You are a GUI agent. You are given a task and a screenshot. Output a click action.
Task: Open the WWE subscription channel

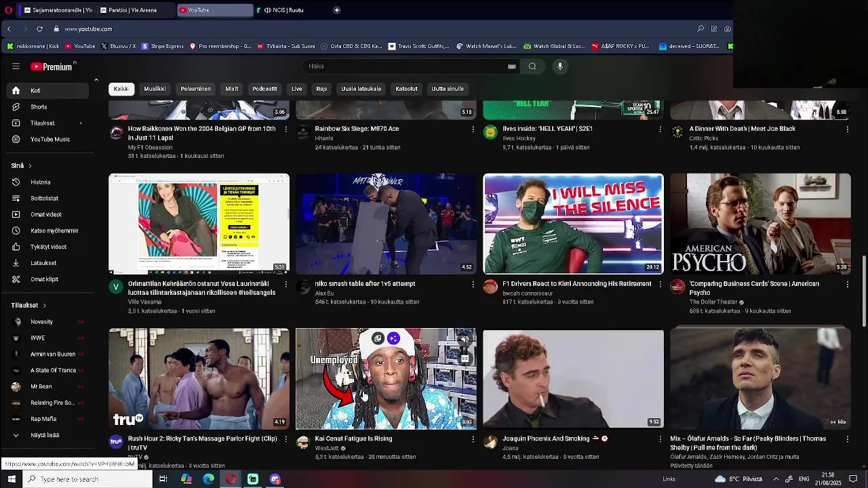coord(47,338)
